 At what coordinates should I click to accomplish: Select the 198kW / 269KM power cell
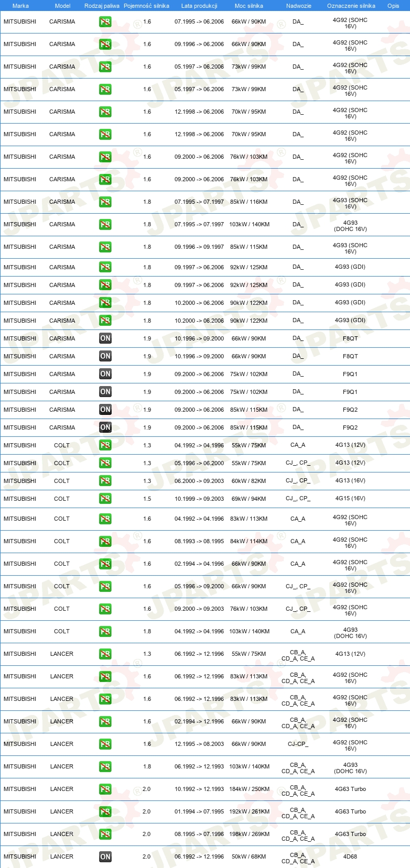click(x=249, y=834)
